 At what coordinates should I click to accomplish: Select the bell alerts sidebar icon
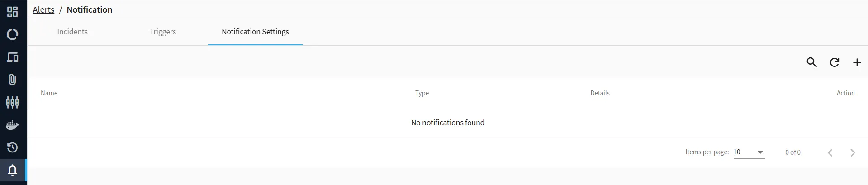[13, 170]
